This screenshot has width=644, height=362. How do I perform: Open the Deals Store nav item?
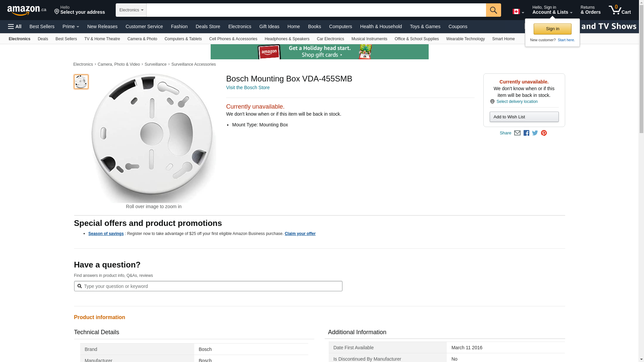pyautogui.click(x=208, y=26)
